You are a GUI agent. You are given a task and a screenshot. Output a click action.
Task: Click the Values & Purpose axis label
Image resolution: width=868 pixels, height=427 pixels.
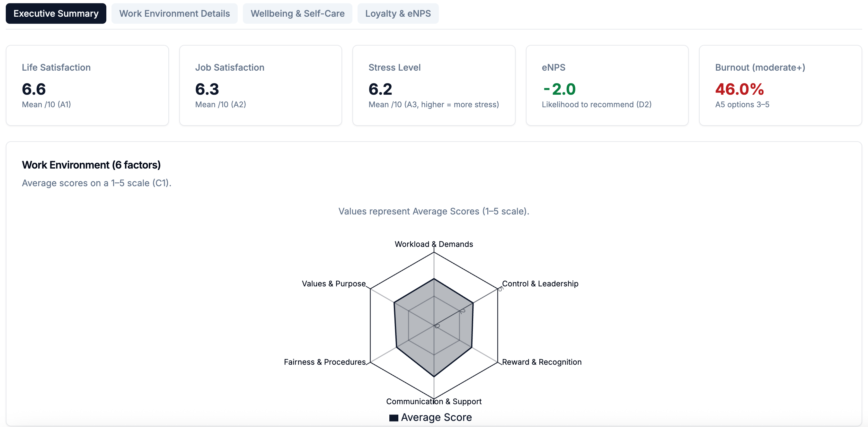333,283
